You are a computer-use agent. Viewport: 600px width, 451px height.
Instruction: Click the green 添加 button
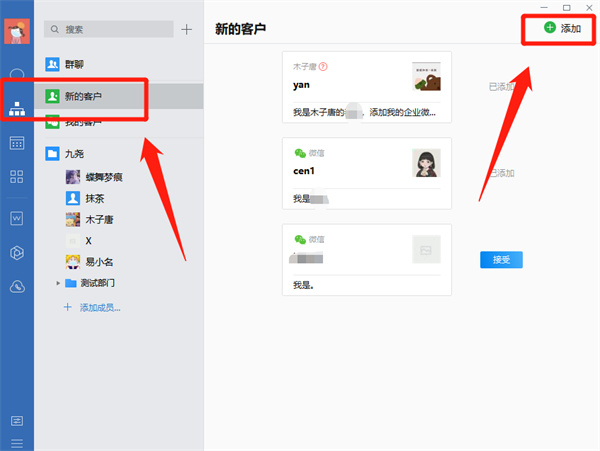coord(562,28)
